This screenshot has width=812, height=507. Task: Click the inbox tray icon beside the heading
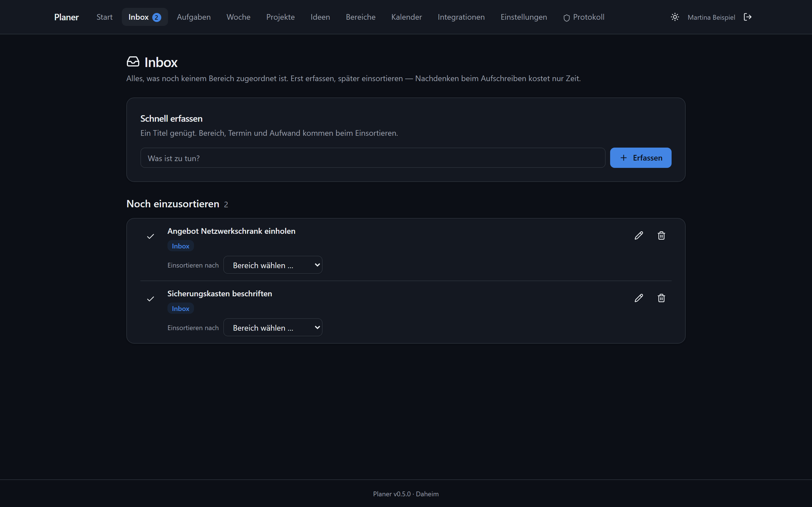[x=133, y=62]
